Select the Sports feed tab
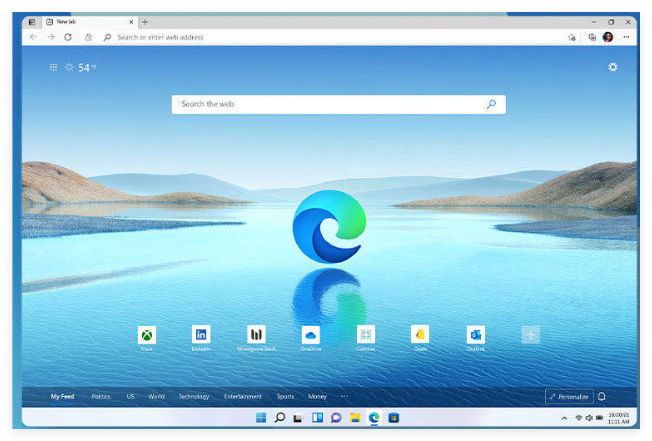Screen dimensions: 652x441 click(285, 397)
